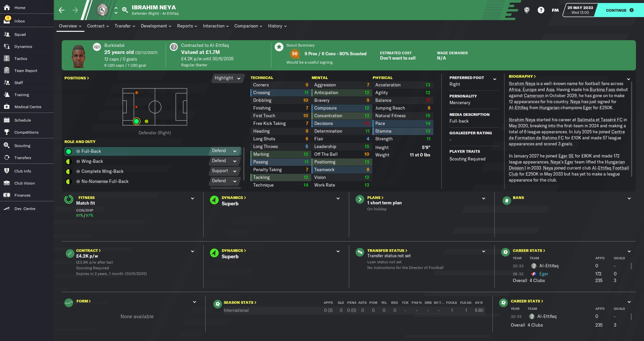Click the right-back position dot on pitch
The width and height of the screenshot is (644, 341).
137,121
